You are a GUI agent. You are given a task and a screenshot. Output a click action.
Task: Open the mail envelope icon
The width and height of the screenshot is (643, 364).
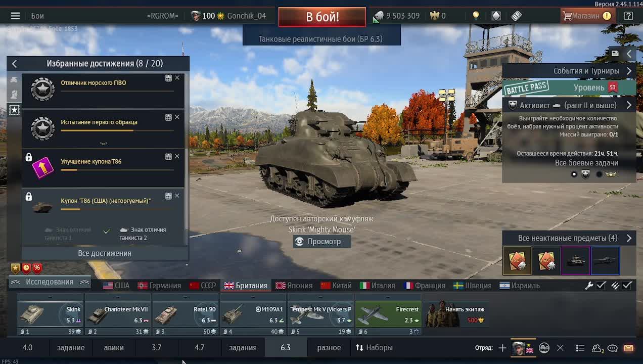(x=628, y=348)
